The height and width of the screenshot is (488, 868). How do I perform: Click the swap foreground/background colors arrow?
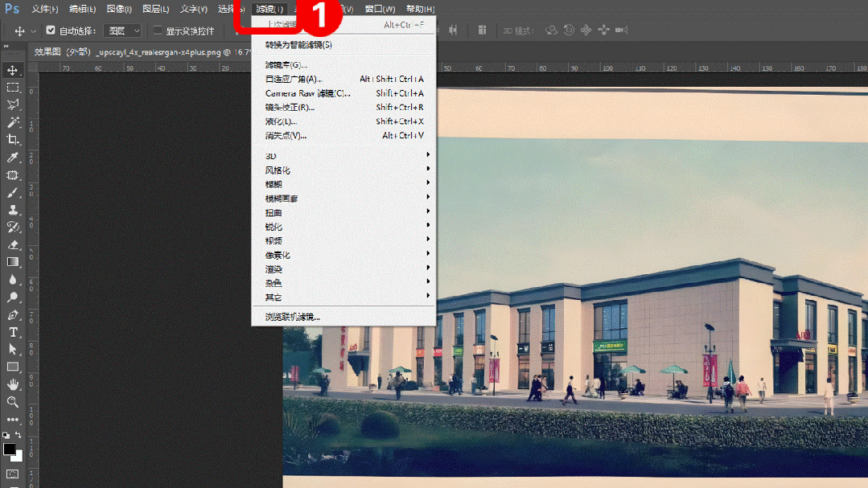pos(19,435)
